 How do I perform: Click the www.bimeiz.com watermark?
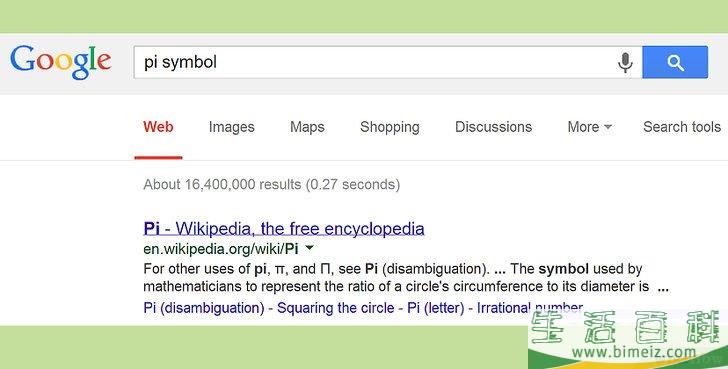click(x=634, y=353)
